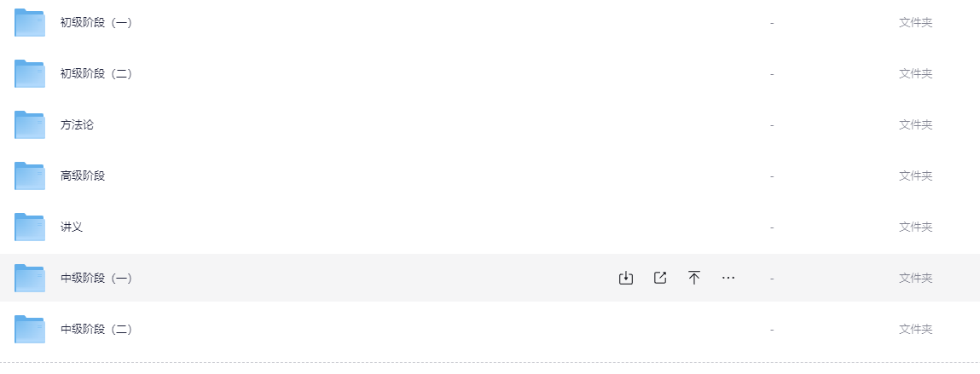The height and width of the screenshot is (374, 980).
Task: Click folder icon for 中级阶段（二）
Action: click(30, 330)
